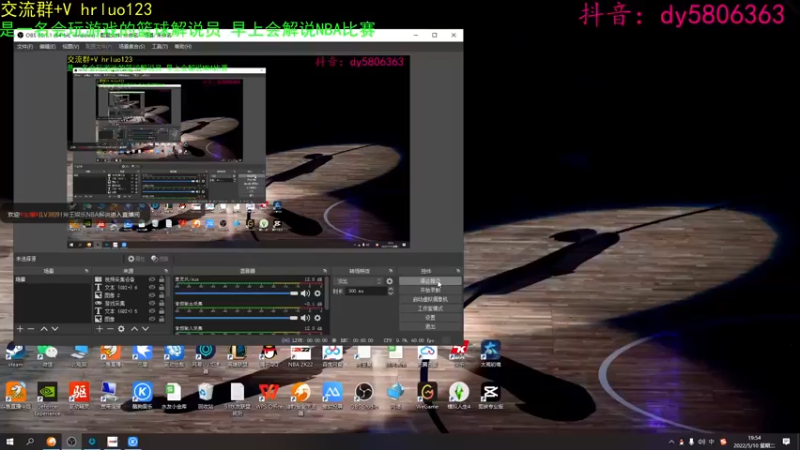Image resolution: width=800 pixels, height=450 pixels.
Task: Toggle visibility of 图像 2 source
Action: pyautogui.click(x=152, y=295)
